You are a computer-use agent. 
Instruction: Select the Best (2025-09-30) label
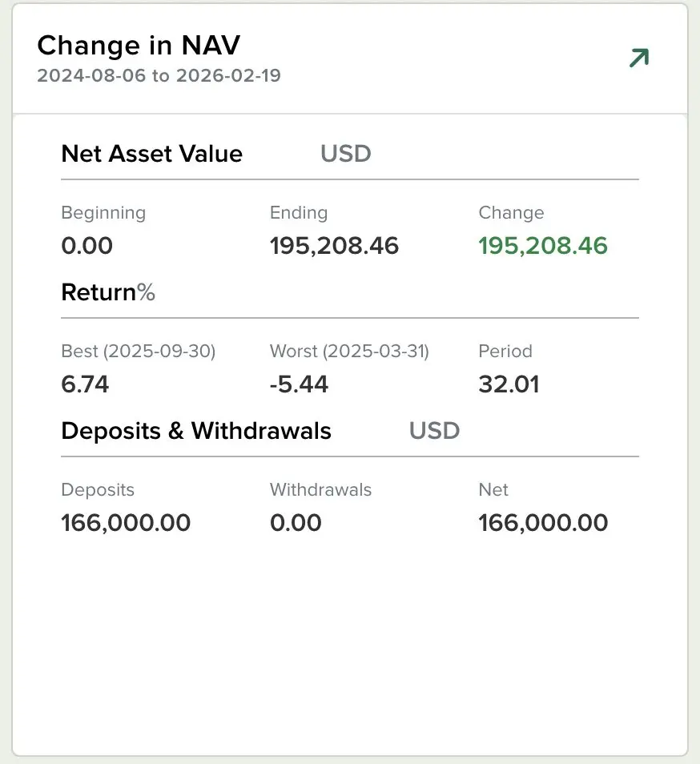pyautogui.click(x=139, y=351)
